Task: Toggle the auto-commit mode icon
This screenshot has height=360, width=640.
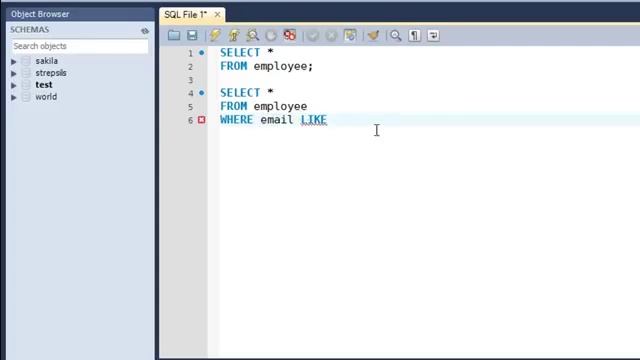Action: click(x=350, y=36)
